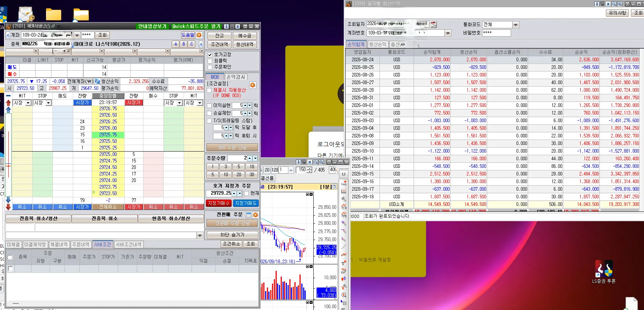
Task: Click the 지정가매수 red button
Action: coord(218,203)
